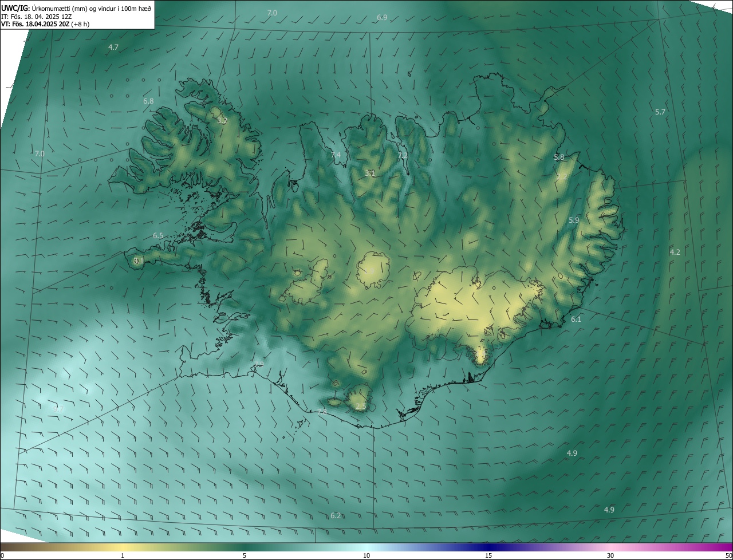The height and width of the screenshot is (560, 733).
Task: Click the title 'Úrkomumætti (mm) og vindur í 100m hæð'
Action: (92, 8)
